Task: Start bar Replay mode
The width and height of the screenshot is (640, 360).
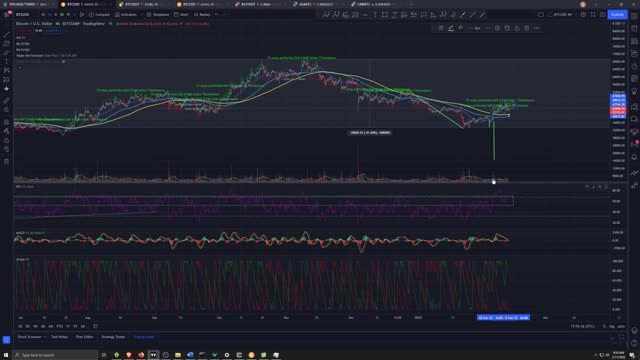Action: pyautogui.click(x=202, y=14)
